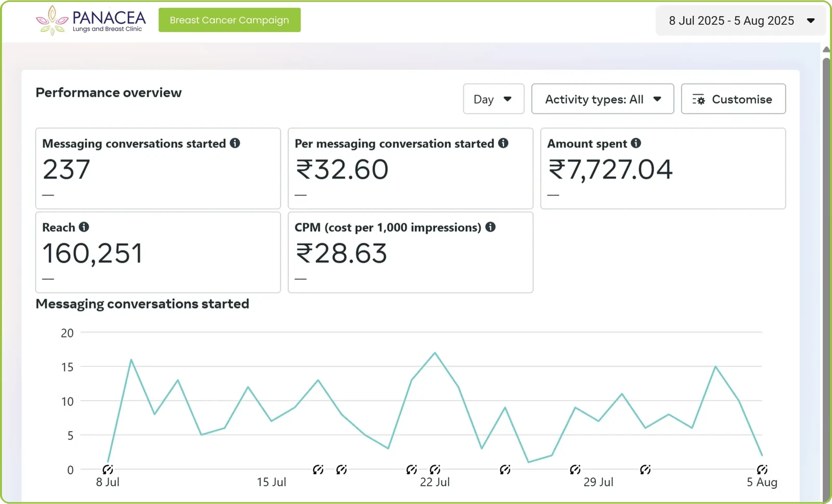Select the Amount spent ₹7,727.04 card

[x=663, y=168]
